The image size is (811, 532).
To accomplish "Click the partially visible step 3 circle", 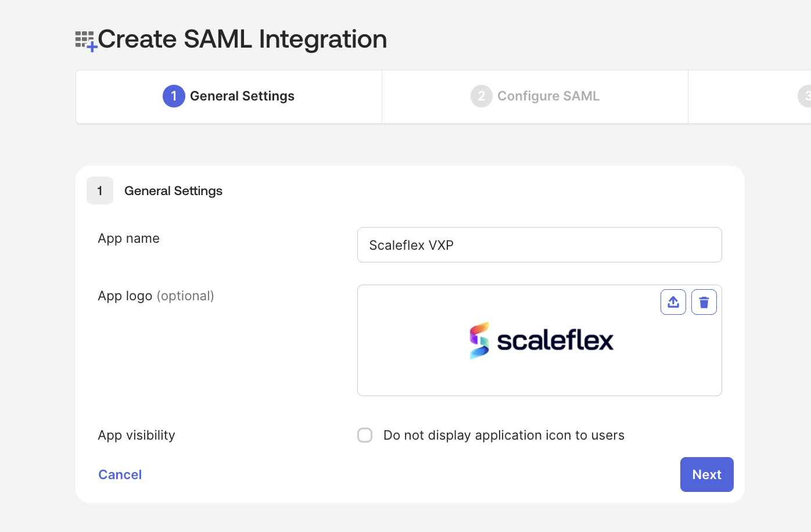I will coord(806,96).
